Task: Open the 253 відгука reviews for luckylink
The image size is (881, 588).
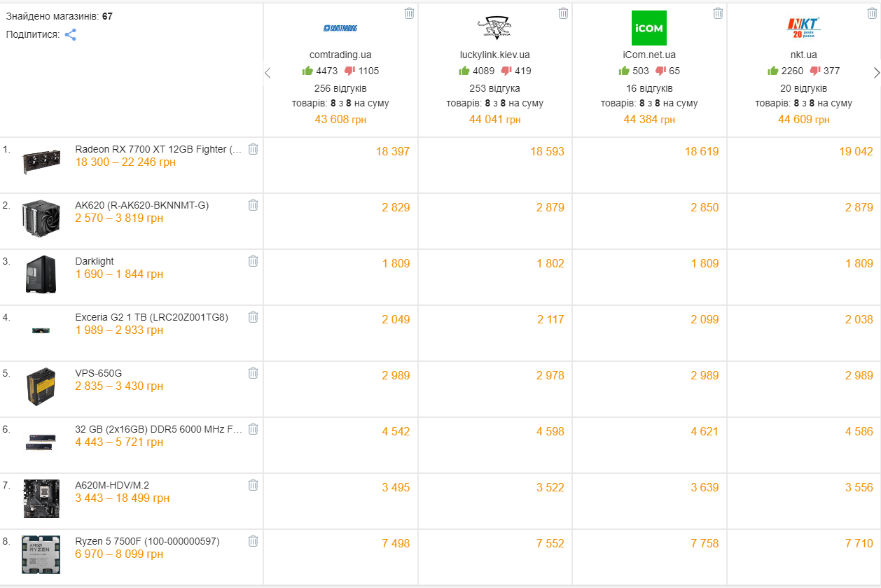Action: (494, 89)
